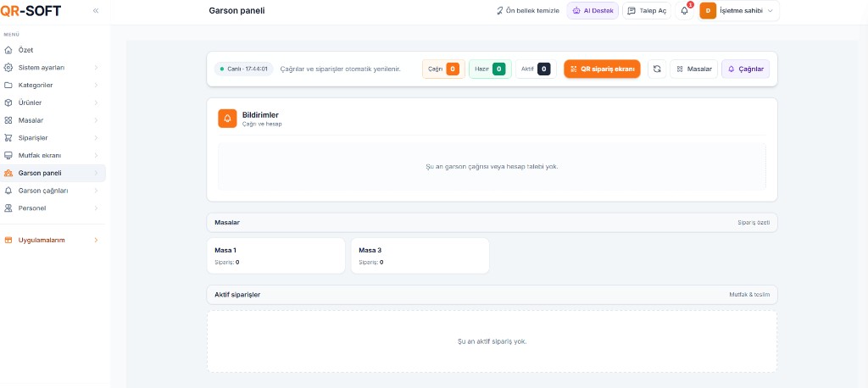Click the Siparişler cart icon

pos(8,137)
